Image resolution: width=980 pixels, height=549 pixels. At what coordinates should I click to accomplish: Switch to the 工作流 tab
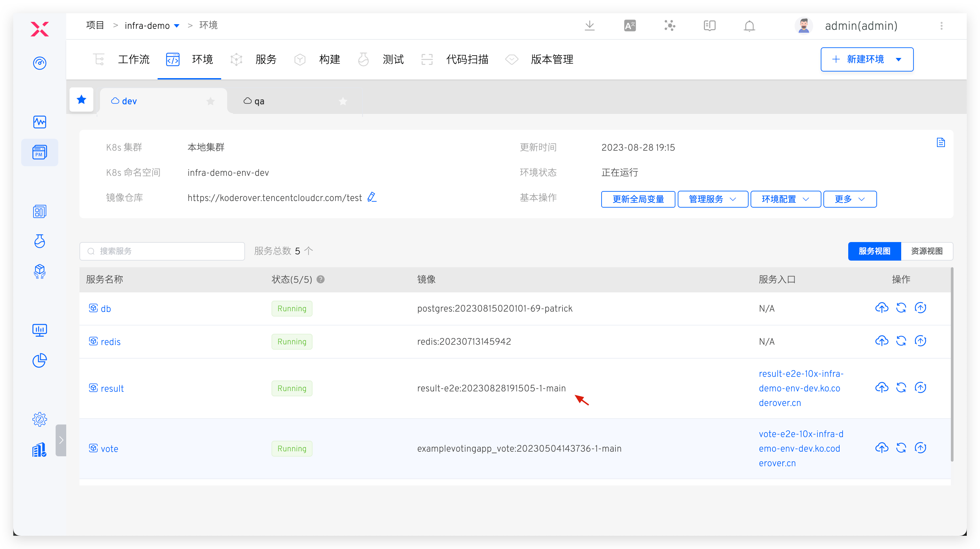tap(133, 59)
